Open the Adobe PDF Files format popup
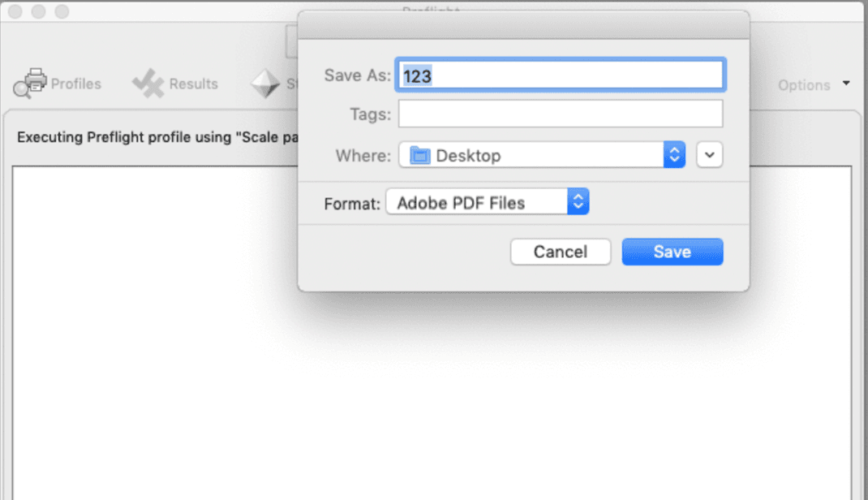Image resolution: width=868 pixels, height=500 pixels. (488, 202)
